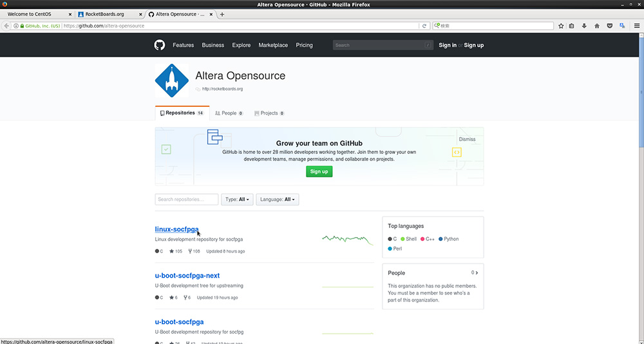Close the Welcome to CentOS tab

click(x=70, y=14)
